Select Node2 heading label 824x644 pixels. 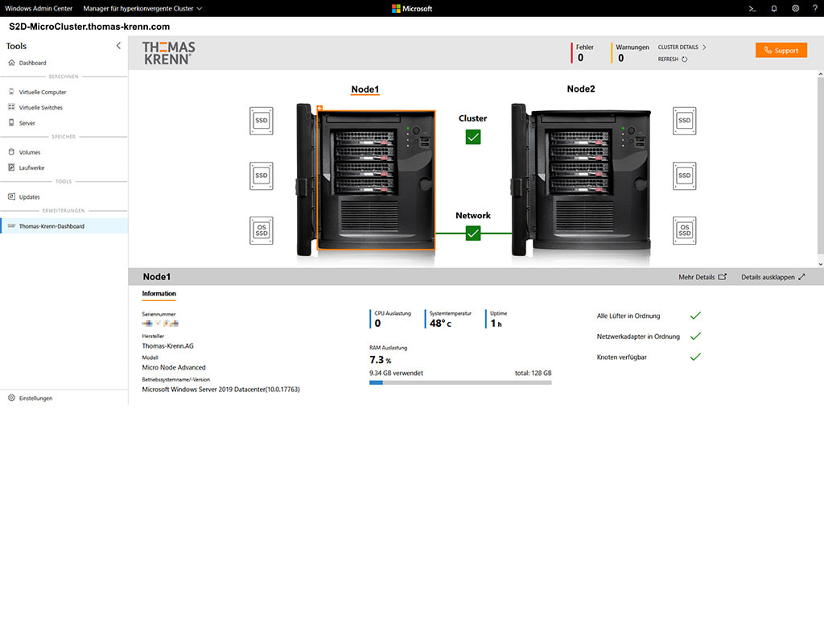pos(581,89)
